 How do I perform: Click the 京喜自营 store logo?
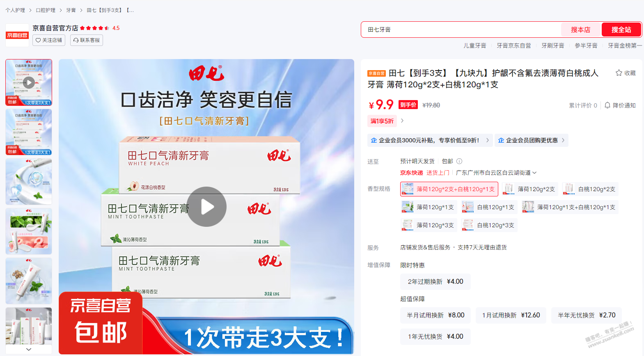[17, 35]
